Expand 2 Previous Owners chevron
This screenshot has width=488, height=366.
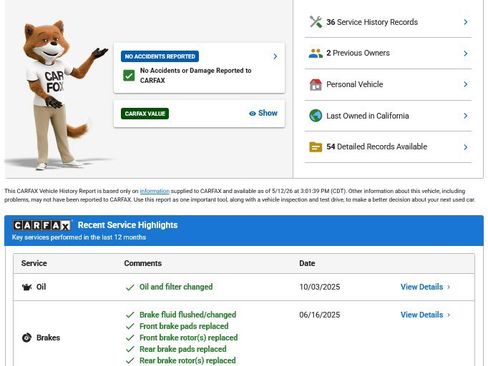[x=466, y=53]
